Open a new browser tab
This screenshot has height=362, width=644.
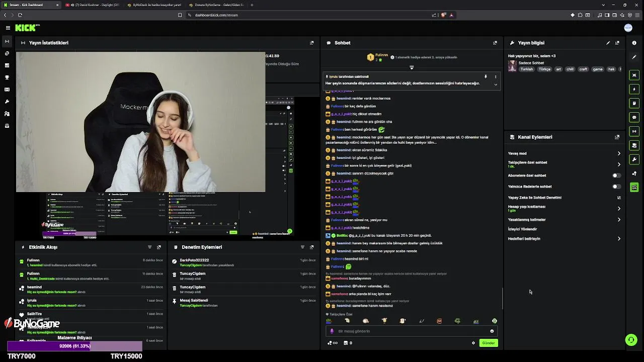click(252, 5)
